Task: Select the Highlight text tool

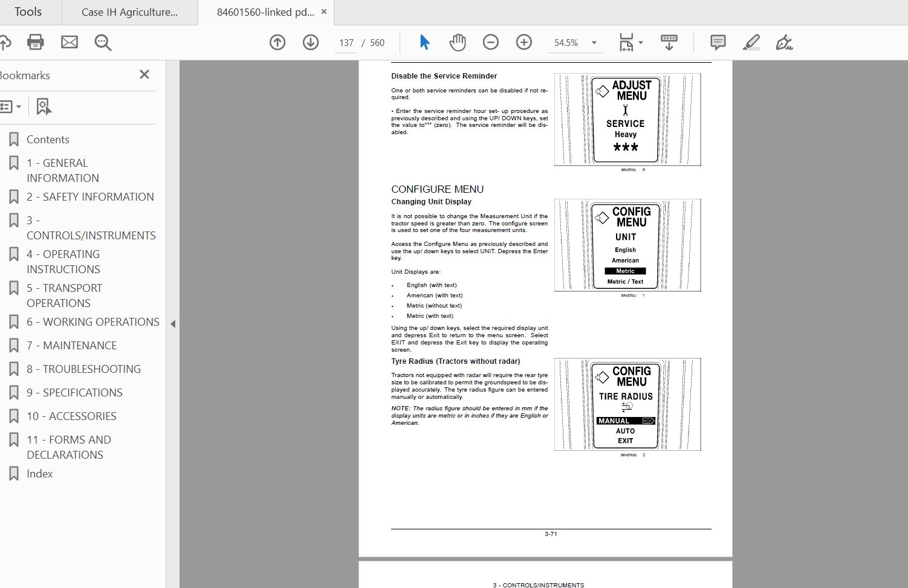Action: pos(751,42)
